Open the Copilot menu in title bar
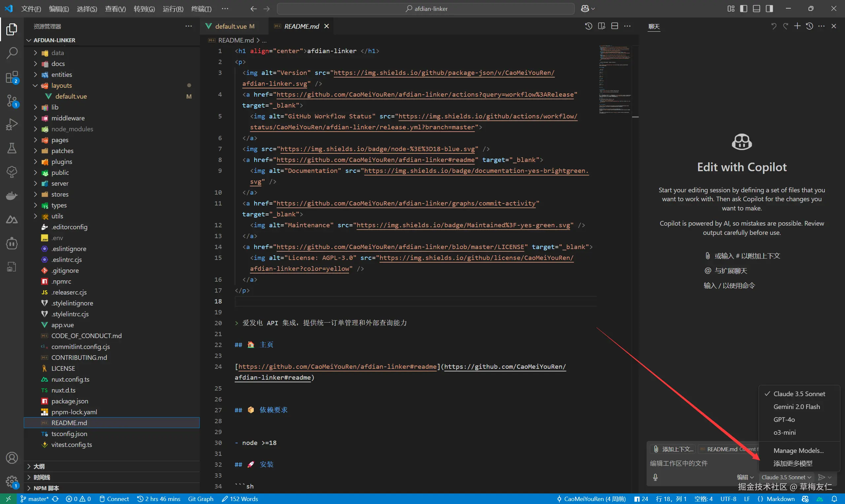845x504 pixels. pyautogui.click(x=588, y=9)
